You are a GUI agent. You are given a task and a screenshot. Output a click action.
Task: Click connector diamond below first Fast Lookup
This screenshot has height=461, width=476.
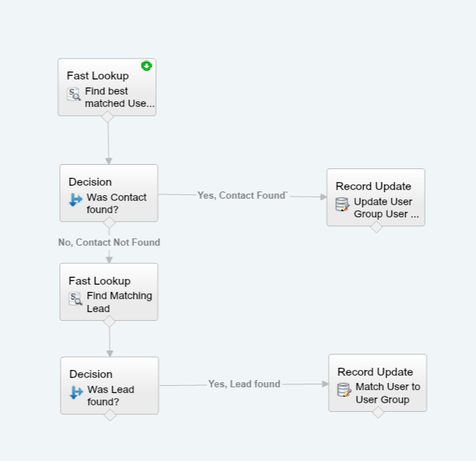[108, 116]
